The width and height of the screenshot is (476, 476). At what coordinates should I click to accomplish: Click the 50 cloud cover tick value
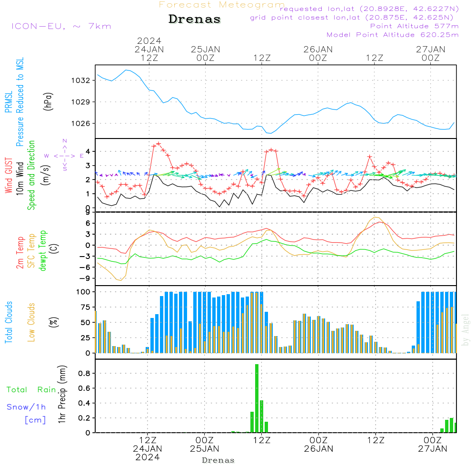click(85, 323)
